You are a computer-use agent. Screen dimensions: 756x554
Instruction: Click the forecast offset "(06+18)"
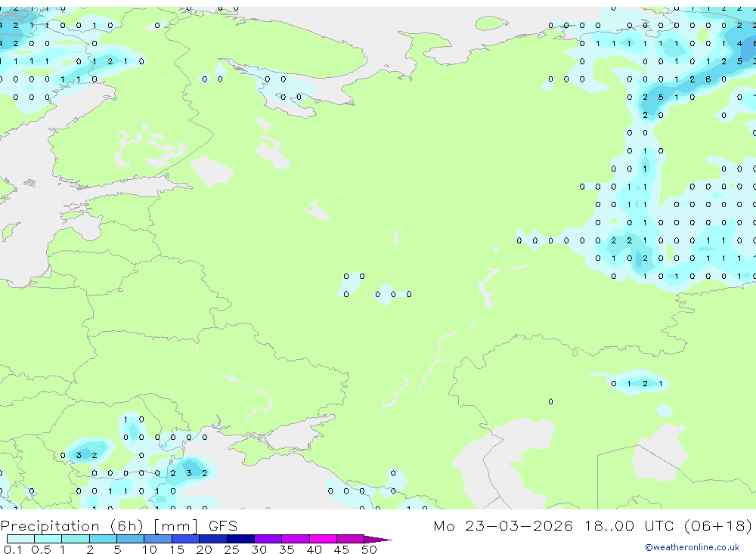click(718, 525)
